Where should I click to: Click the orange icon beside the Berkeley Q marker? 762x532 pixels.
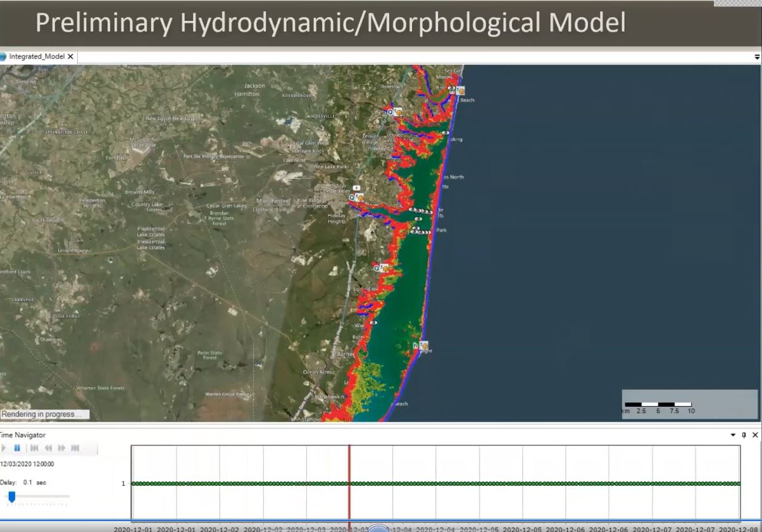[x=359, y=197]
